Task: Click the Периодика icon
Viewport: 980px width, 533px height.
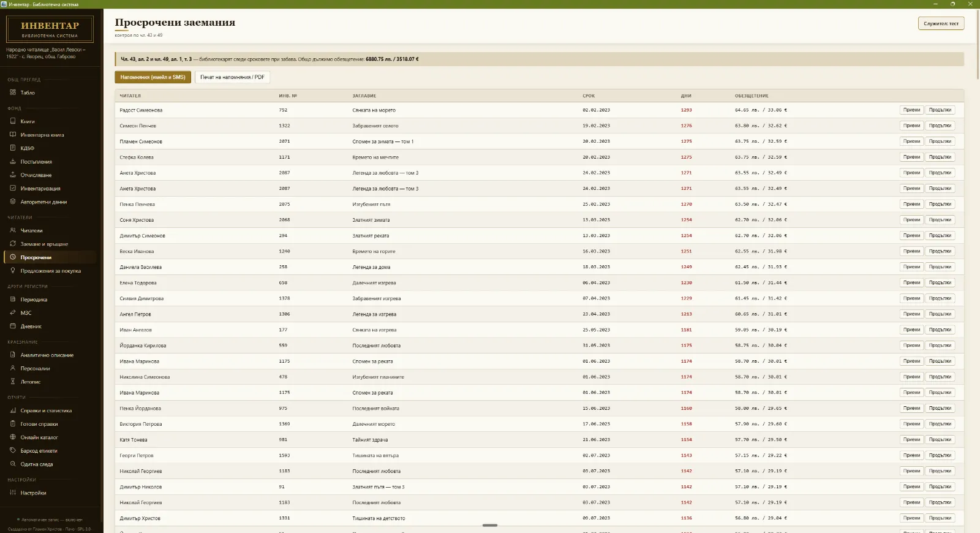Action: pos(13,300)
